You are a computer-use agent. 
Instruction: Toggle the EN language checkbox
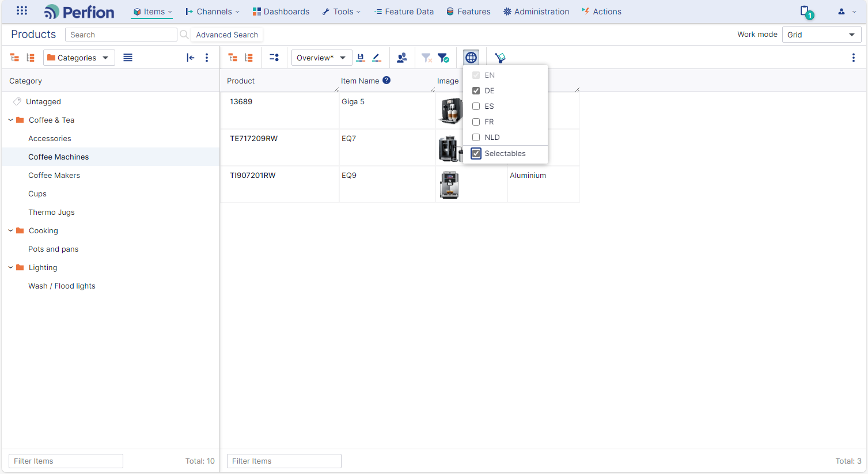476,75
